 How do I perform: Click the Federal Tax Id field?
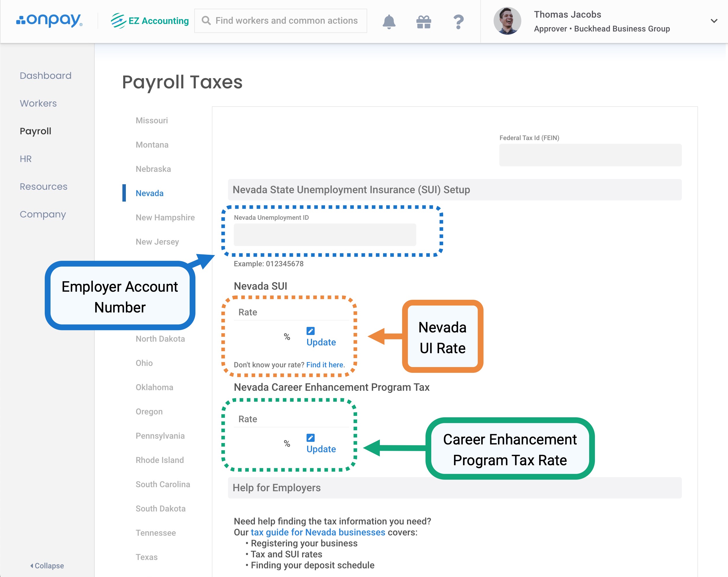point(590,155)
